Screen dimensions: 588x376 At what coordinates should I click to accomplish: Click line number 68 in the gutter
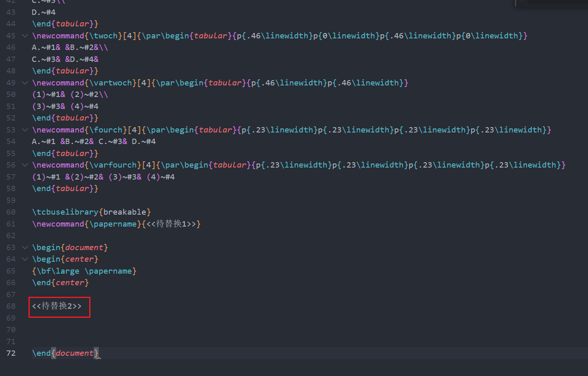coord(11,306)
